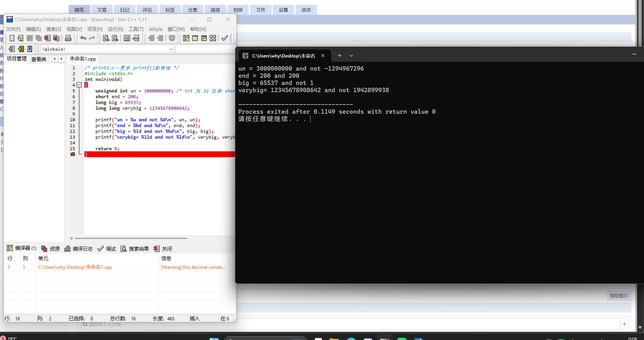Click the Undo arrow icon
Screen dimensions: 644x340
point(83,38)
